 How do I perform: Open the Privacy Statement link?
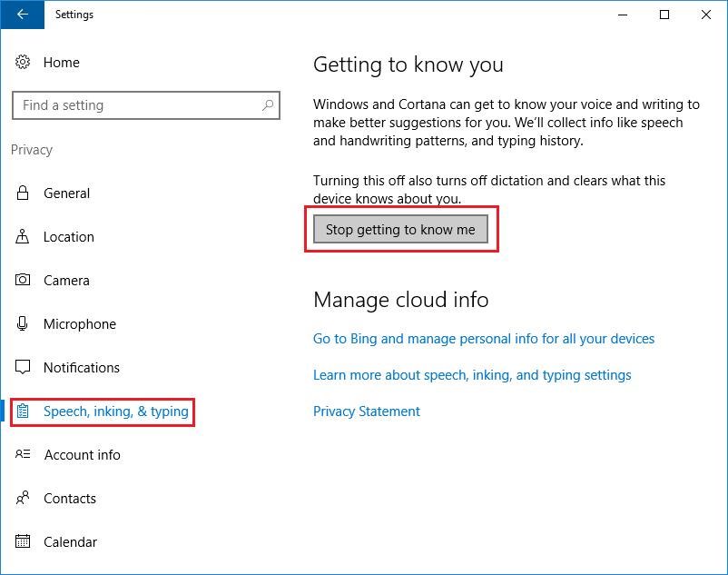click(367, 411)
